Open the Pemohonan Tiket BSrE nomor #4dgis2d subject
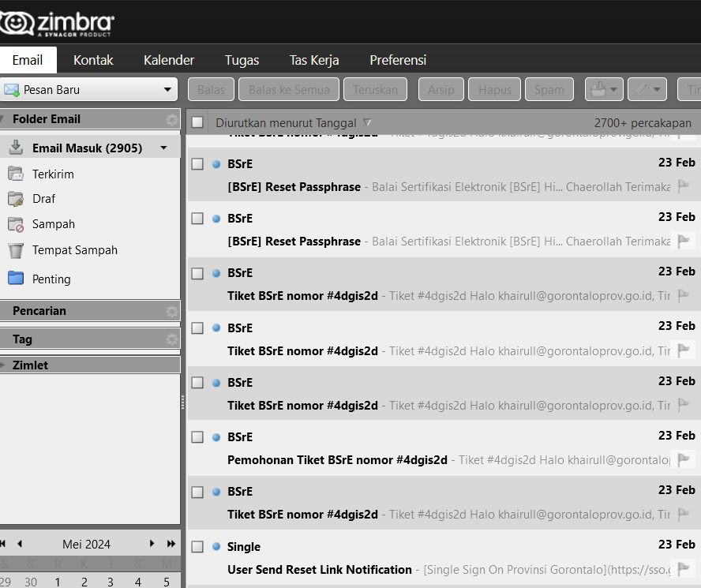Image resolution: width=701 pixels, height=588 pixels. click(x=337, y=459)
